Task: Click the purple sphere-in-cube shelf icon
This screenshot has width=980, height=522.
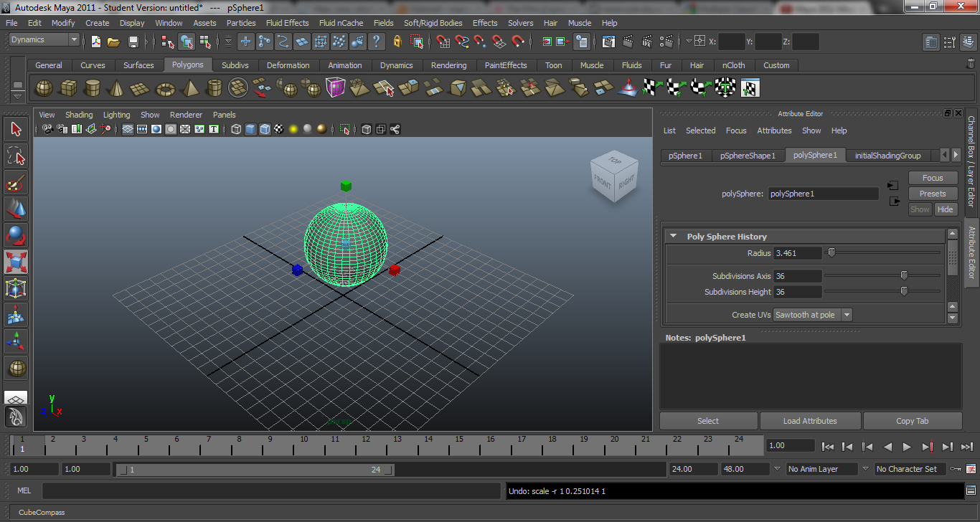Action: click(336, 87)
